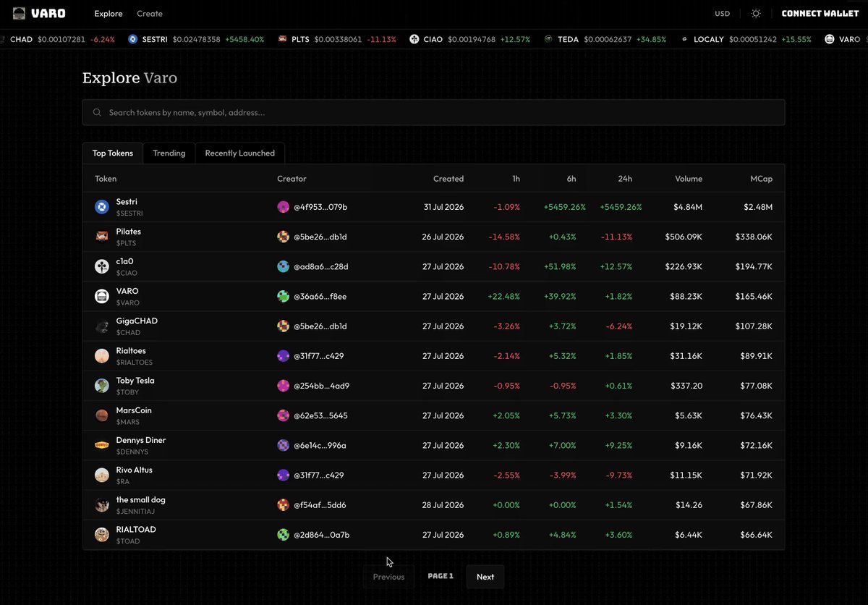This screenshot has height=605, width=868.
Task: Click the RIALTOAD token icon
Action: (102, 535)
